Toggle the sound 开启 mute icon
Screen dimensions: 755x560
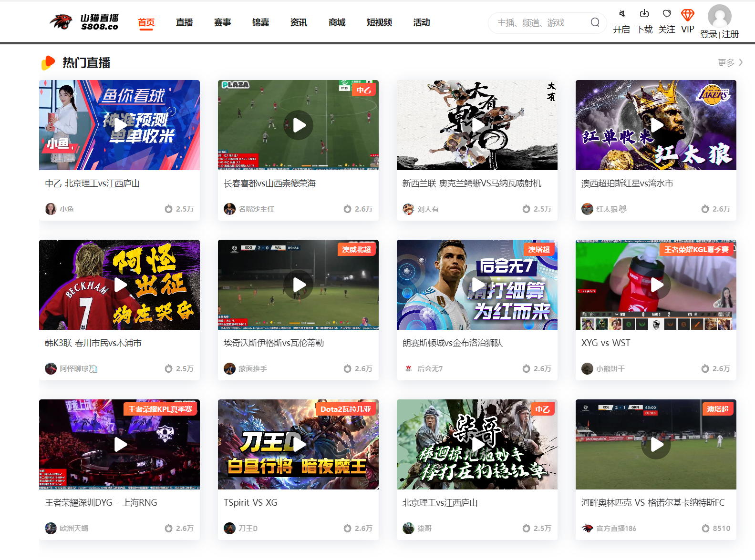[x=621, y=14]
